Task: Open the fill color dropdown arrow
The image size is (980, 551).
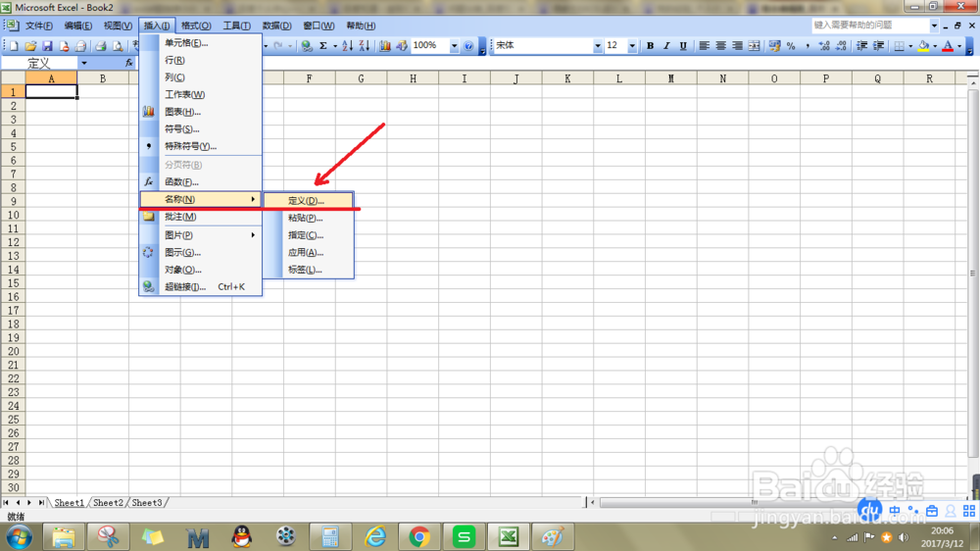Action: click(x=935, y=46)
